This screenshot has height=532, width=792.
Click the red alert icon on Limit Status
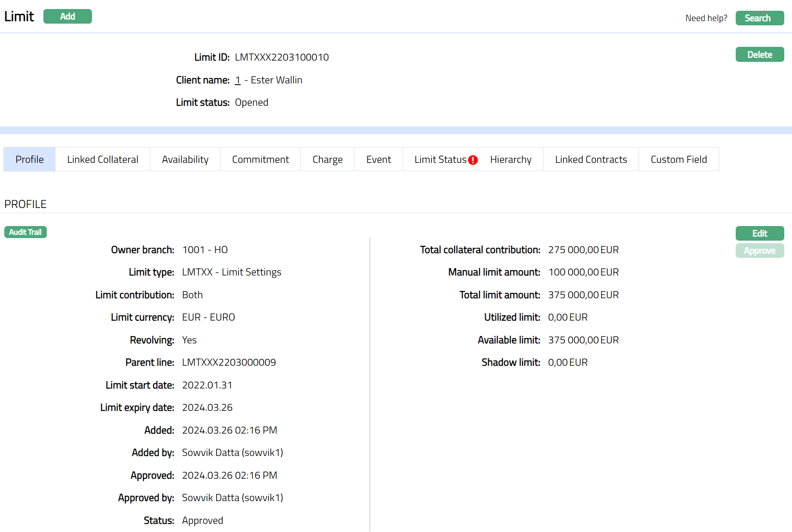click(x=473, y=160)
